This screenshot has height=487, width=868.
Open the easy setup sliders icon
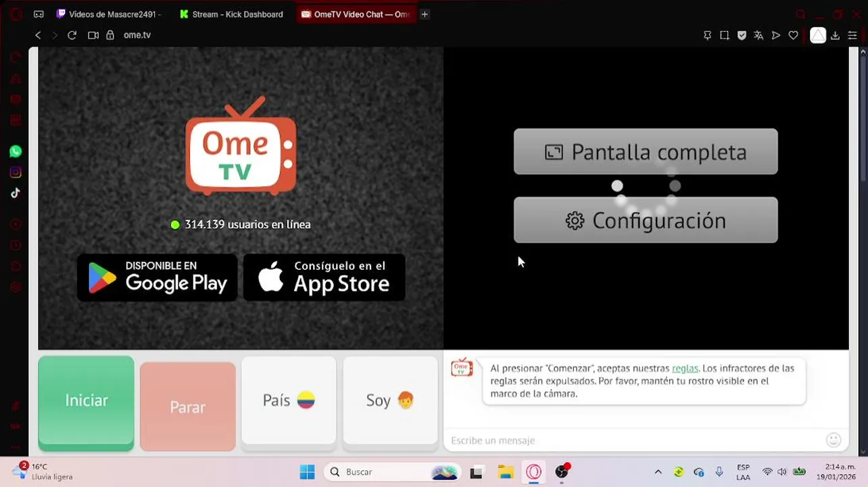[x=852, y=35]
